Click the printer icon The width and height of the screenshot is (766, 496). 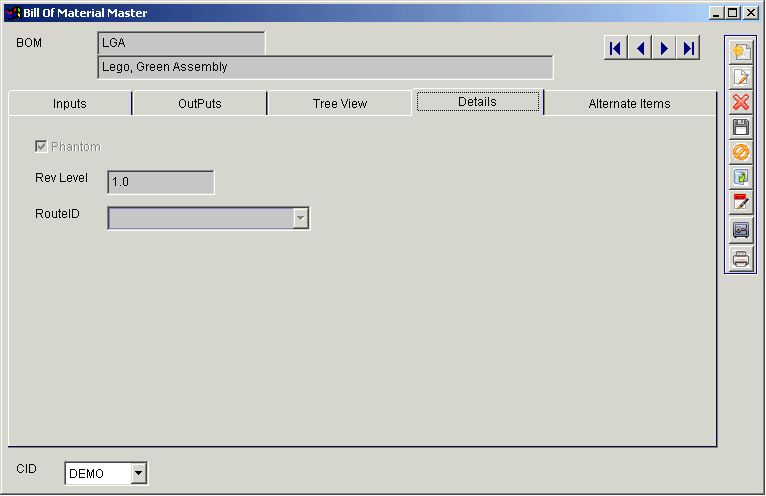click(740, 259)
